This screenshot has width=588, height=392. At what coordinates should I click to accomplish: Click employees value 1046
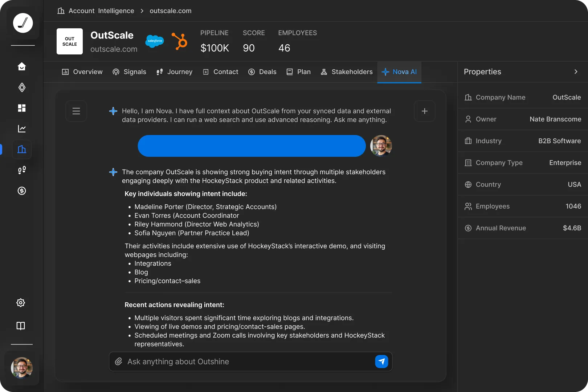573,206
